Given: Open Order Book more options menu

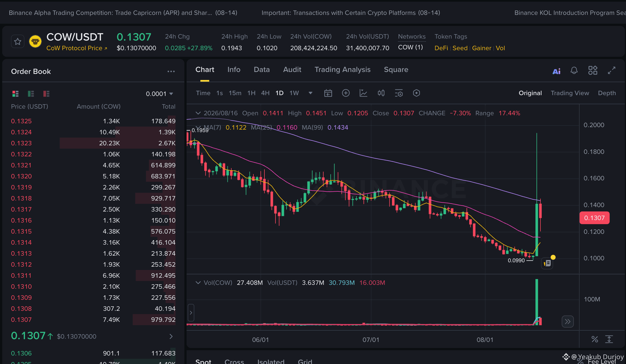Looking at the screenshot, I should coord(171,71).
